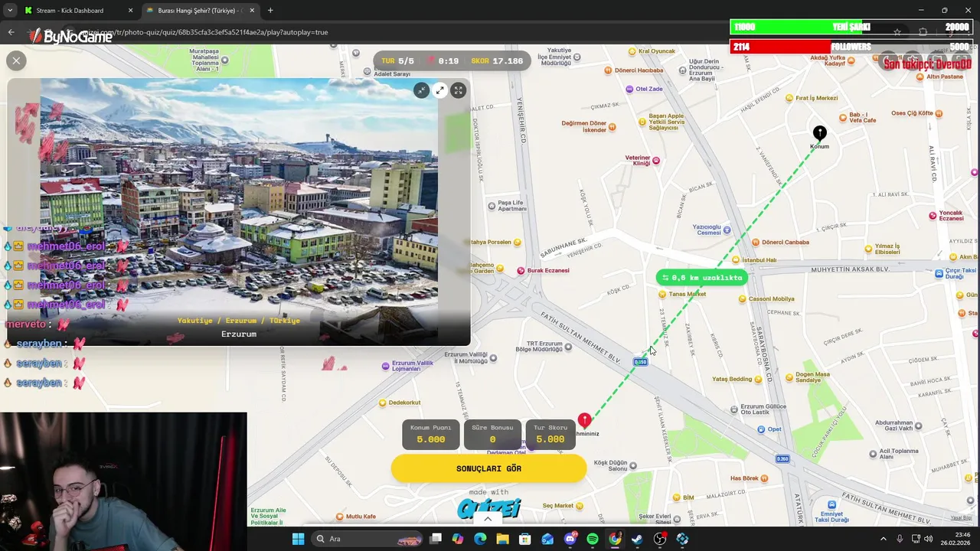Click the Çırçır Taksi Durağı marker
This screenshot has width=980, height=551.
point(939,273)
